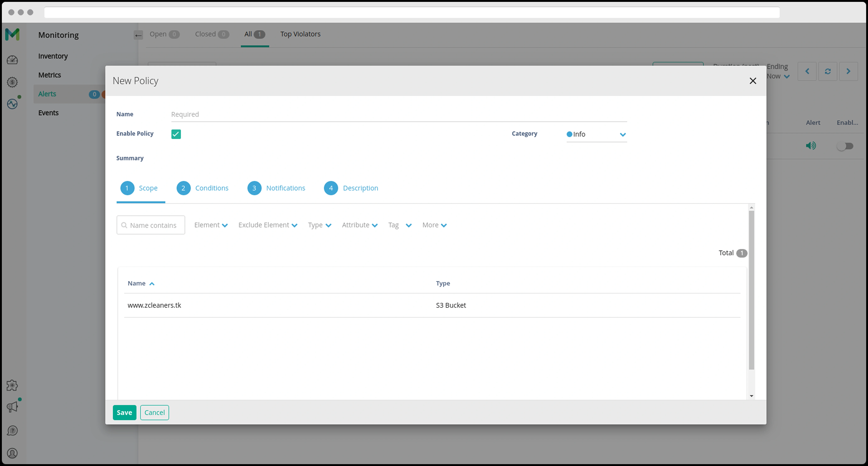The width and height of the screenshot is (868, 466).
Task: Click the dashboard gauge sidebar icon
Action: 12,60
